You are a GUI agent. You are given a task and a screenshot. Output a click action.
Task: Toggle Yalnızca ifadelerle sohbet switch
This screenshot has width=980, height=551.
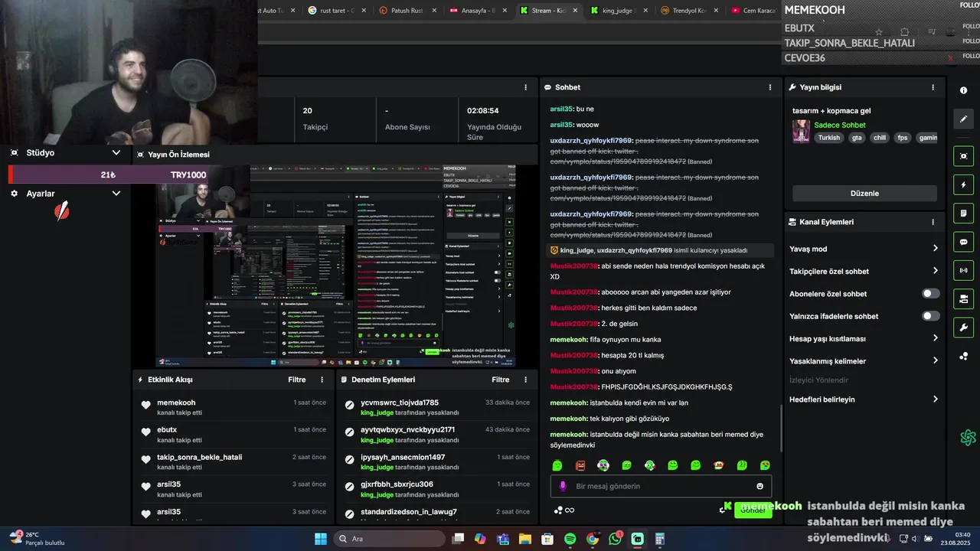[930, 316]
